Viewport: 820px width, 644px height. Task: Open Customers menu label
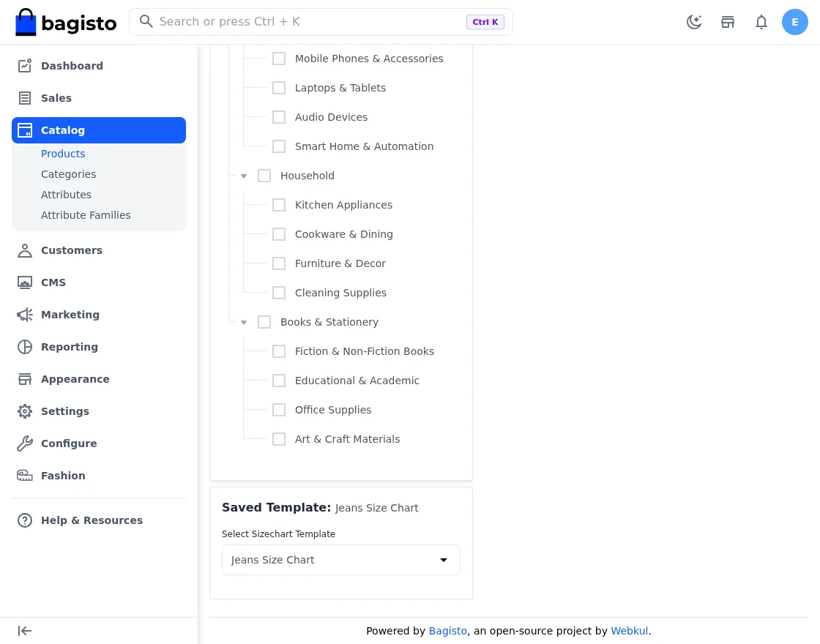72,250
